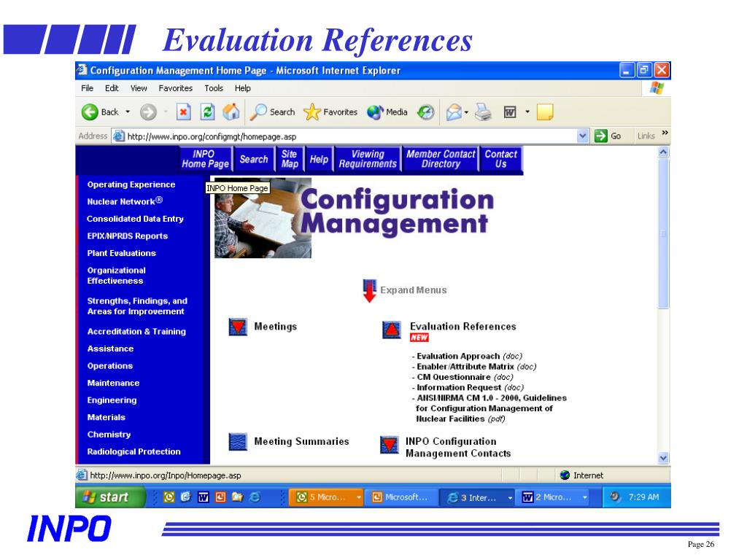Screen dimensions: 747x560
Task: Expand the Links toolbar chevron
Action: (x=665, y=133)
